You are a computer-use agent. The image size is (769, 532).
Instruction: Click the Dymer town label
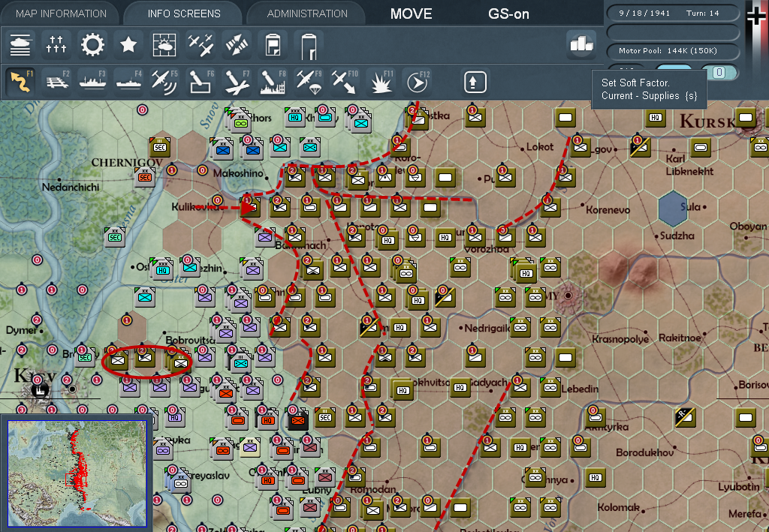[x=22, y=330]
